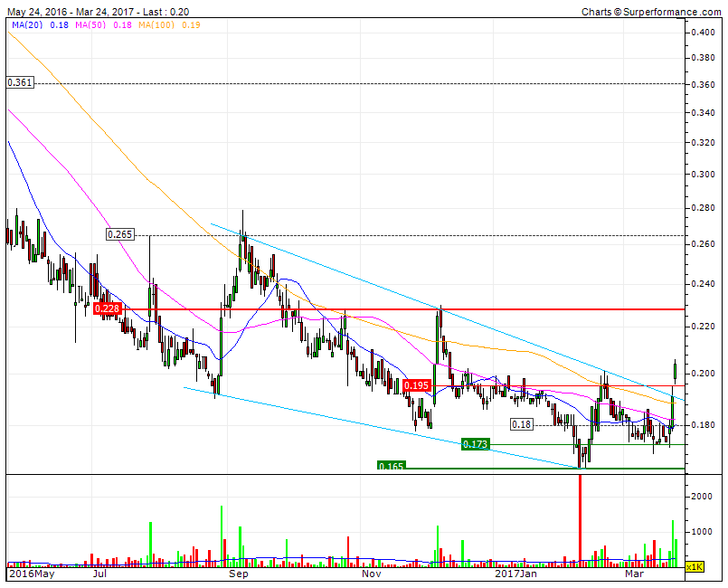The image size is (728, 588).
Task: Click the Charts © Surperformance.com credit text
Action: click(651, 12)
